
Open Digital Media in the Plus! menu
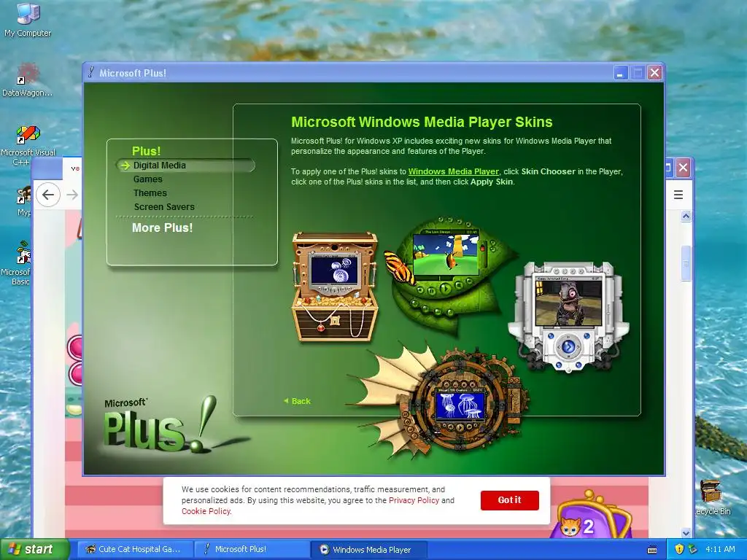click(160, 166)
